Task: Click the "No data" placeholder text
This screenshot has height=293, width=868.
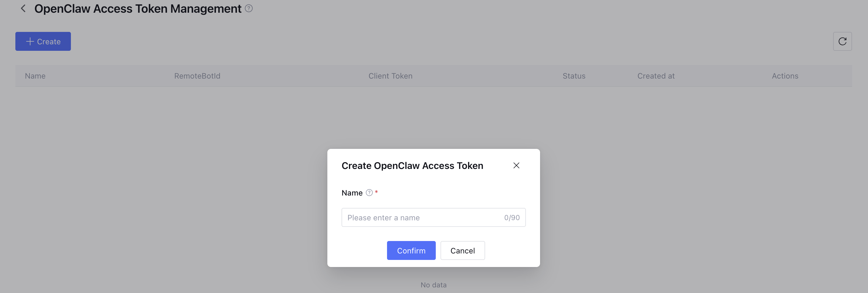Action: click(x=433, y=285)
